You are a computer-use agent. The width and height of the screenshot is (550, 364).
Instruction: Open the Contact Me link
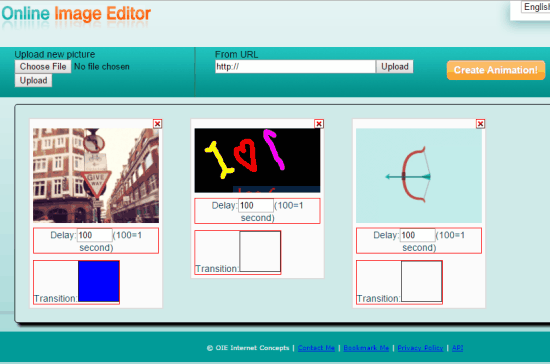tap(316, 348)
